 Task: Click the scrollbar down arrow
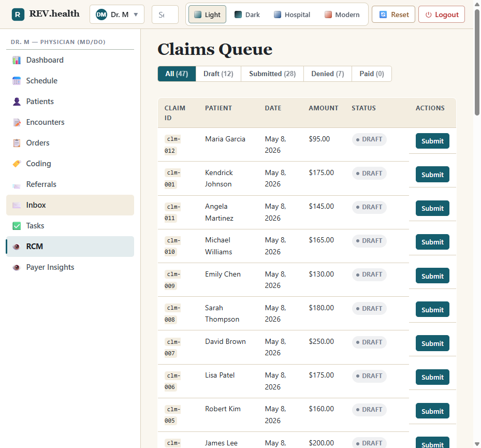click(x=477, y=444)
